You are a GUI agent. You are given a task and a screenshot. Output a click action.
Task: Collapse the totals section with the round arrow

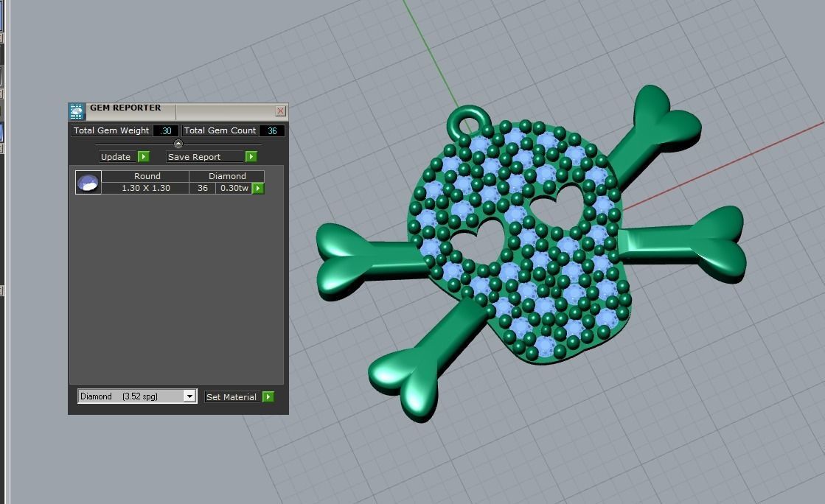tap(178, 144)
